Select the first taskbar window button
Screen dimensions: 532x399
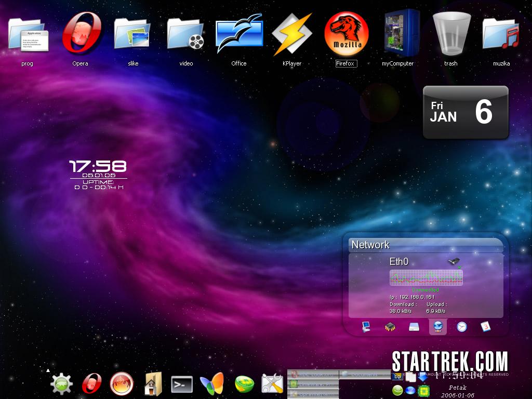click(x=313, y=375)
